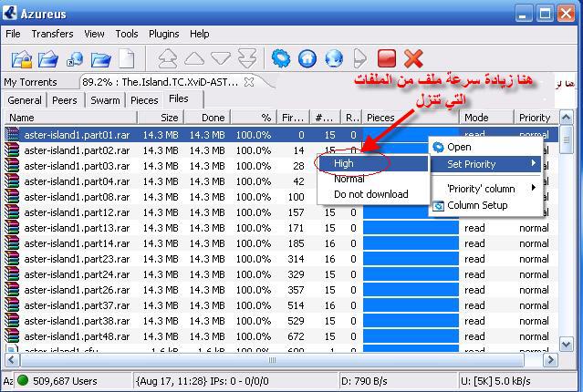Image resolution: width=583 pixels, height=392 pixels.
Task: Click the Open icon in context menu
Action: [438, 147]
